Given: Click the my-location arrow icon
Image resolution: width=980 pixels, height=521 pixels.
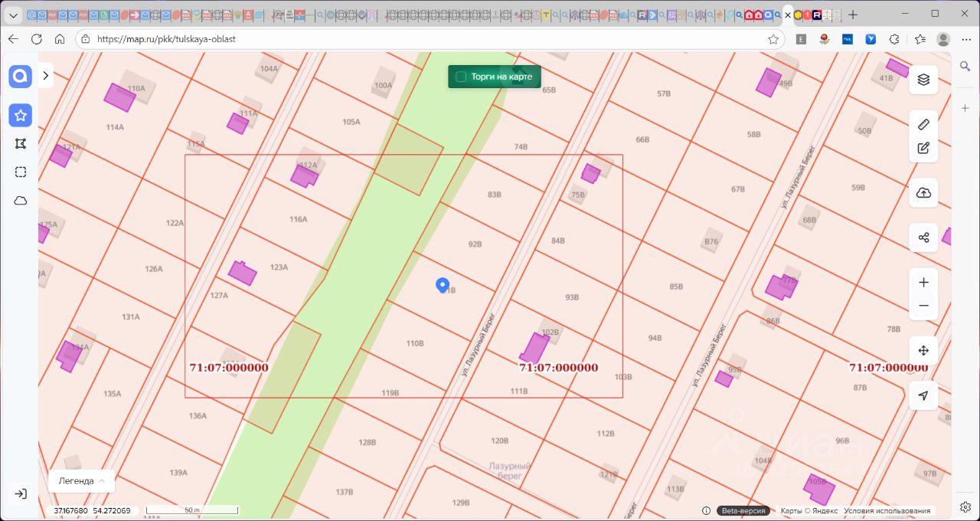Looking at the screenshot, I should coord(923,395).
